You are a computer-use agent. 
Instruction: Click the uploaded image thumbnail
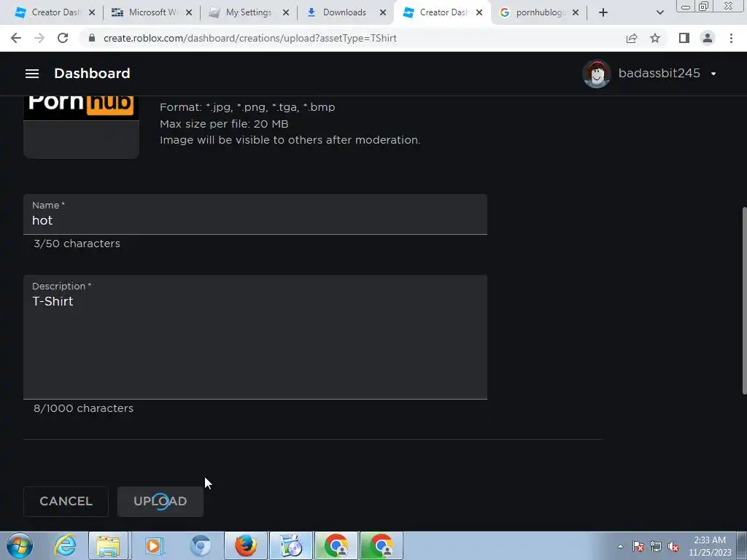[81, 127]
